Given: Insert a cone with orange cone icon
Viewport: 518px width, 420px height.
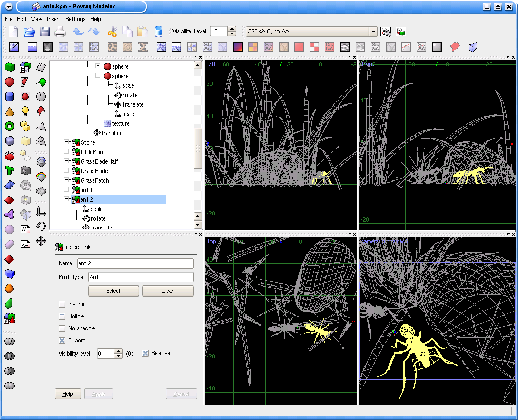Looking at the screenshot, I should click(9, 112).
